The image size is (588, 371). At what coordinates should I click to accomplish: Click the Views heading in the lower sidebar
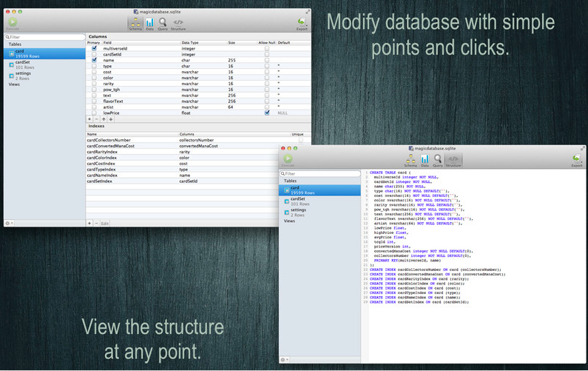(x=289, y=221)
